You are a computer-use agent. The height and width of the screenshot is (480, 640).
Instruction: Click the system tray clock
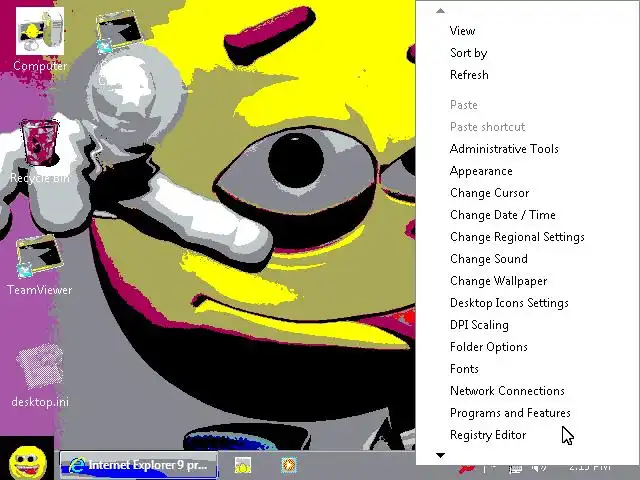[589, 467]
